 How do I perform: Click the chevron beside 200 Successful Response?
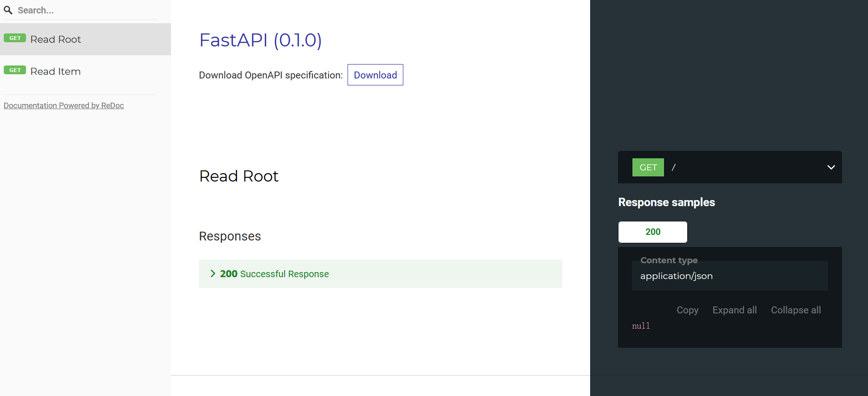click(x=213, y=273)
